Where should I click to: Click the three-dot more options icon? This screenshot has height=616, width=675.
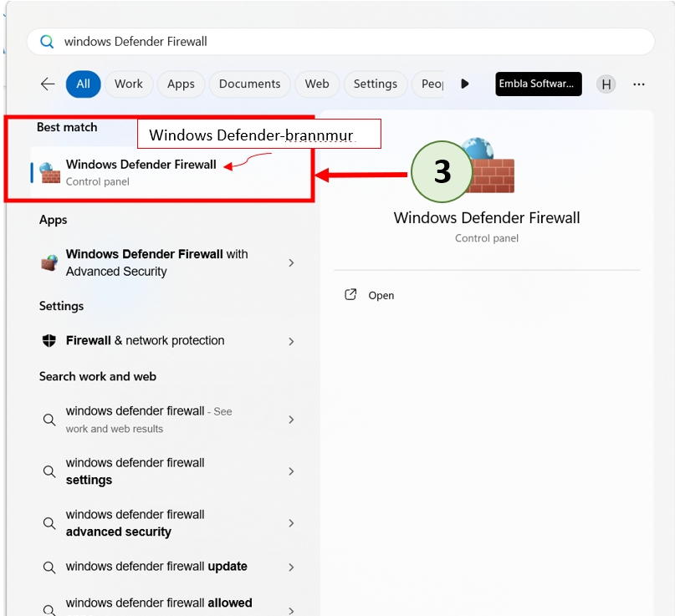pos(639,84)
